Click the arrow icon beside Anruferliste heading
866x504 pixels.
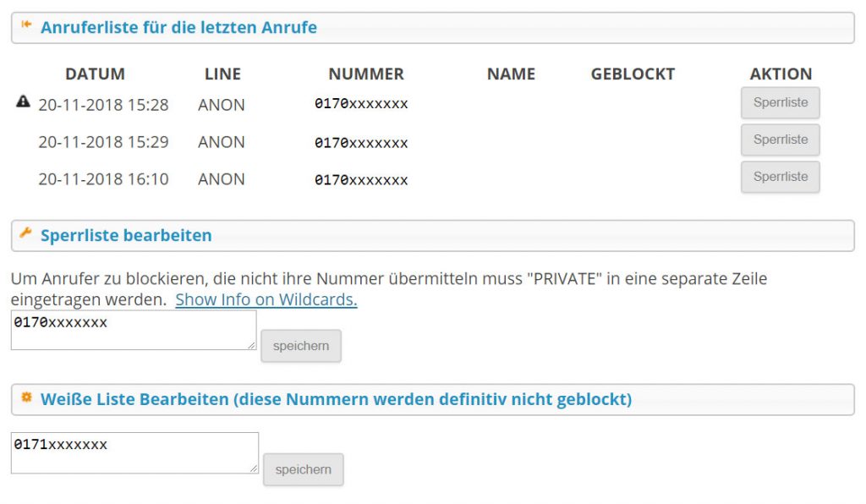(26, 25)
